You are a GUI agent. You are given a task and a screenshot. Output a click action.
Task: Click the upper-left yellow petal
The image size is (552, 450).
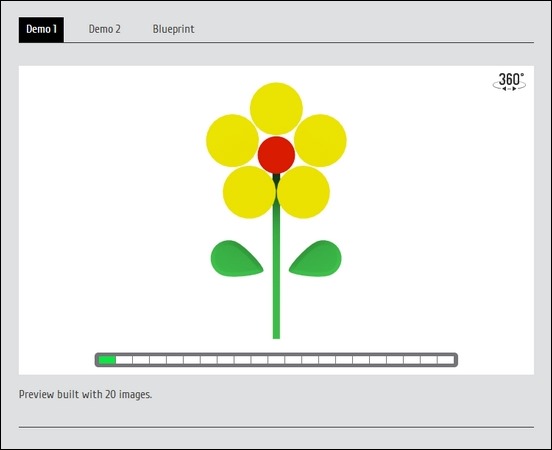click(232, 140)
